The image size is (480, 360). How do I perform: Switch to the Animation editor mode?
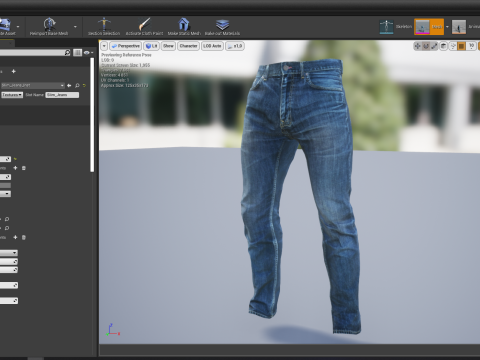pyautogui.click(x=466, y=27)
